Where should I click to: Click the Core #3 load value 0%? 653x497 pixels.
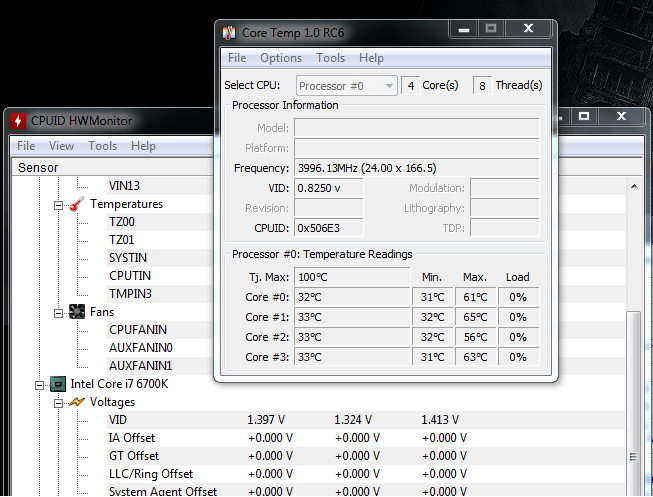point(518,357)
